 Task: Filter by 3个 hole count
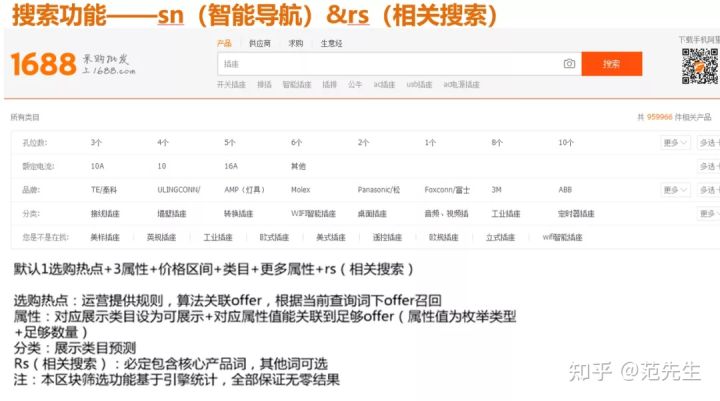click(x=96, y=143)
